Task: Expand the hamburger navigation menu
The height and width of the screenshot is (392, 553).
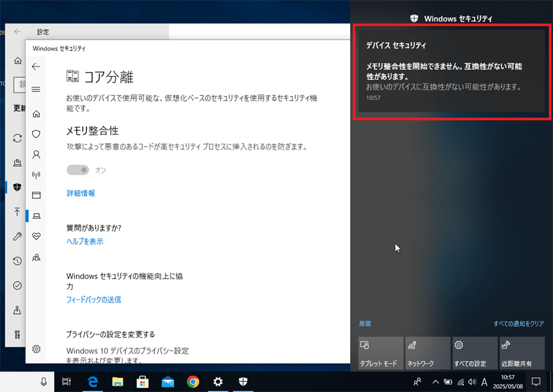Action: point(36,90)
